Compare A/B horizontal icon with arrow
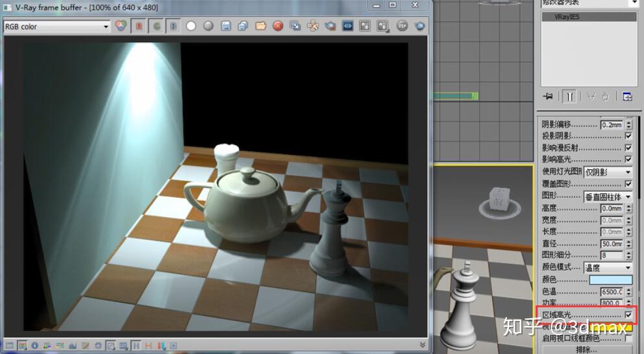This screenshot has width=644, height=354. [x=383, y=27]
